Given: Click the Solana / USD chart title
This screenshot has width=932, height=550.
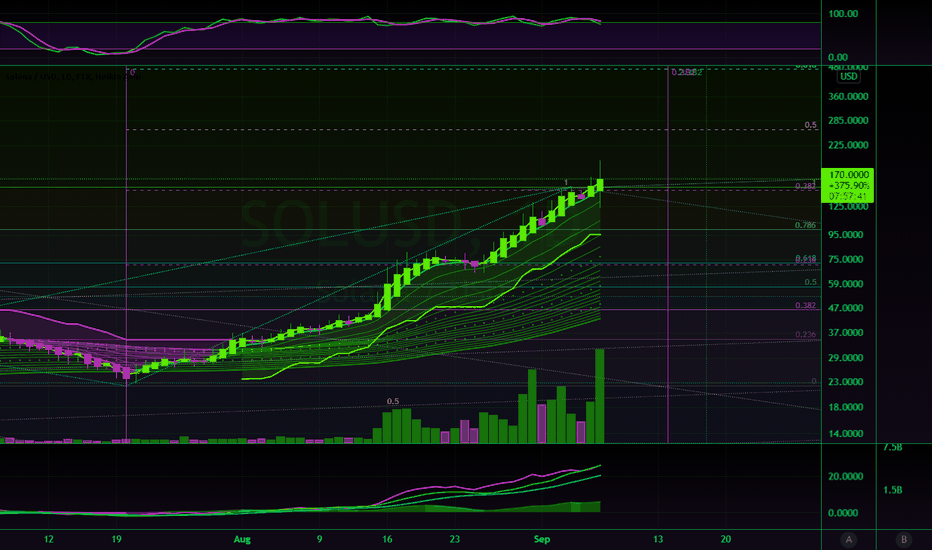Looking at the screenshot, I should coord(73,76).
